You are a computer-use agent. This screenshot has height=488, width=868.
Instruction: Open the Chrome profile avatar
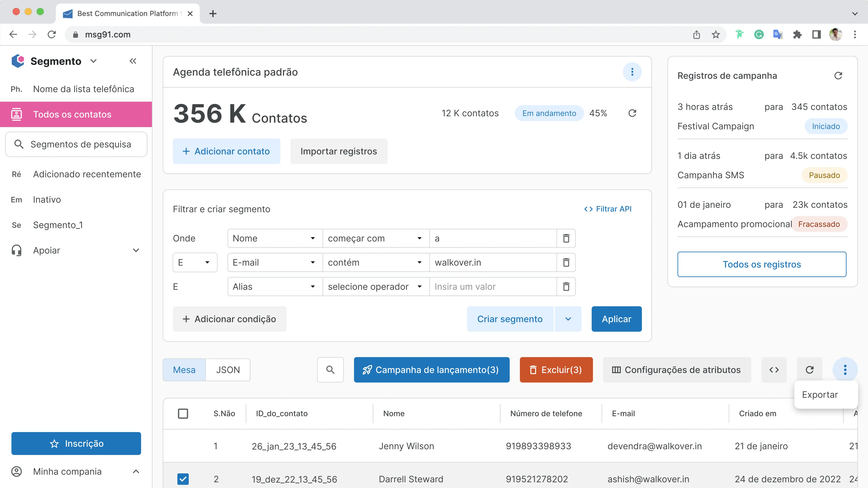[836, 34]
